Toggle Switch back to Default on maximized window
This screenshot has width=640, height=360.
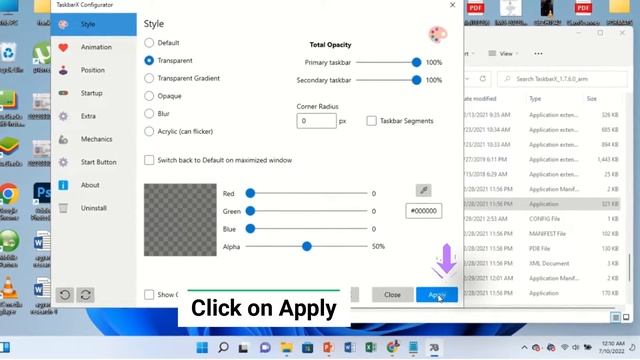pos(149,160)
